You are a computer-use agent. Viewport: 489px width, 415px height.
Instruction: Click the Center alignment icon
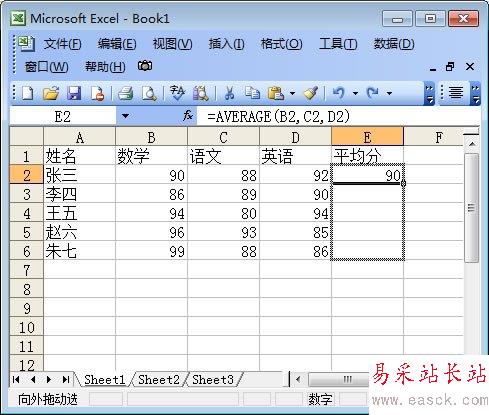point(456,92)
